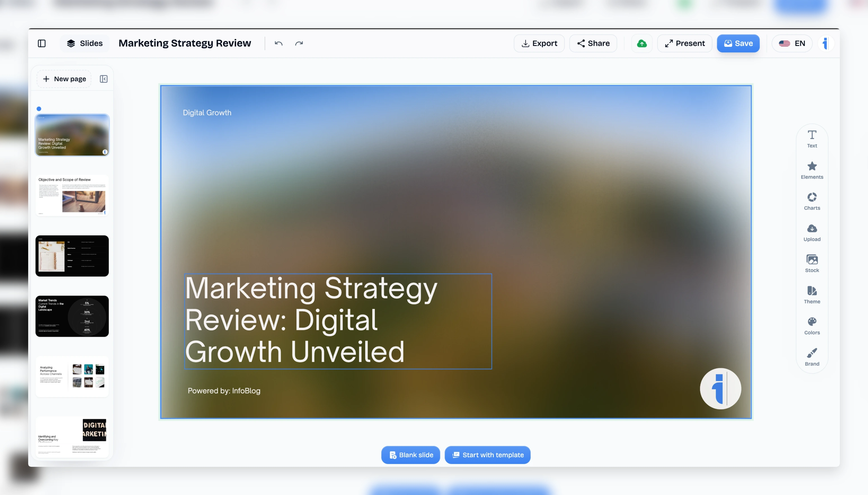Open the Elements panel
The width and height of the screenshot is (868, 495).
click(x=812, y=170)
